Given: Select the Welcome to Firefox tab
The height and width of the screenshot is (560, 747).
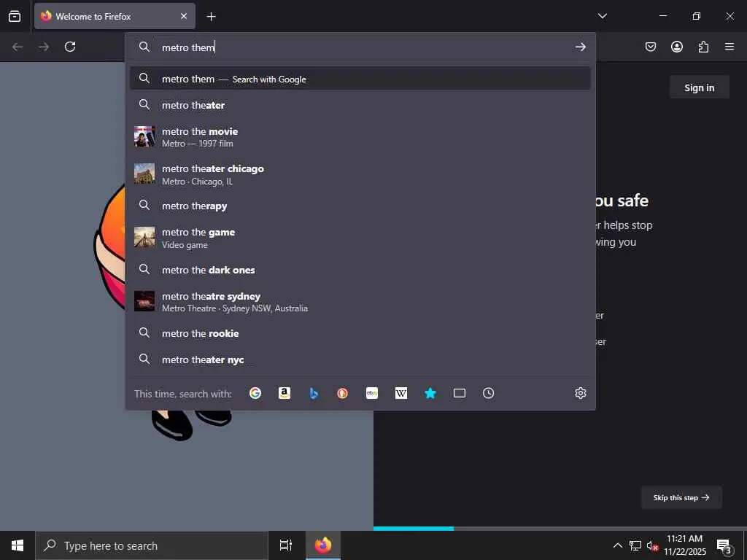Looking at the screenshot, I should 115,16.
